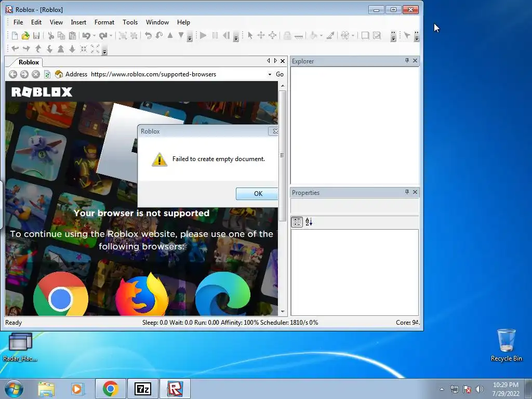Image resolution: width=532 pixels, height=399 pixels.
Task: Click the New document icon
Action: (15, 36)
